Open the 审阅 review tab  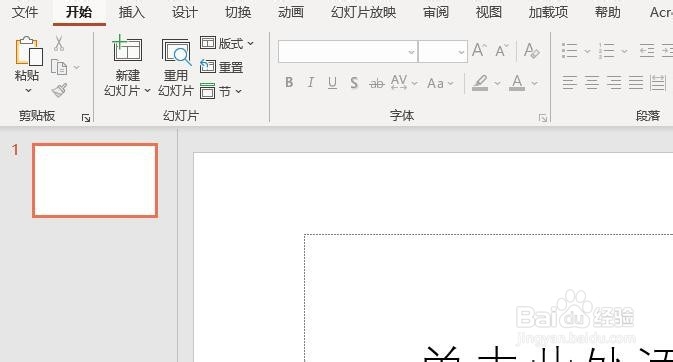tap(436, 12)
